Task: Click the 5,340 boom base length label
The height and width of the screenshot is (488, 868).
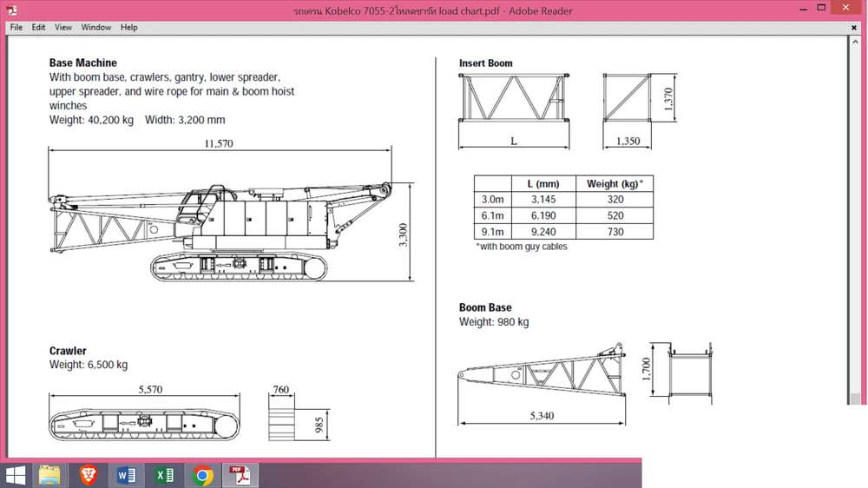Action: (x=542, y=416)
